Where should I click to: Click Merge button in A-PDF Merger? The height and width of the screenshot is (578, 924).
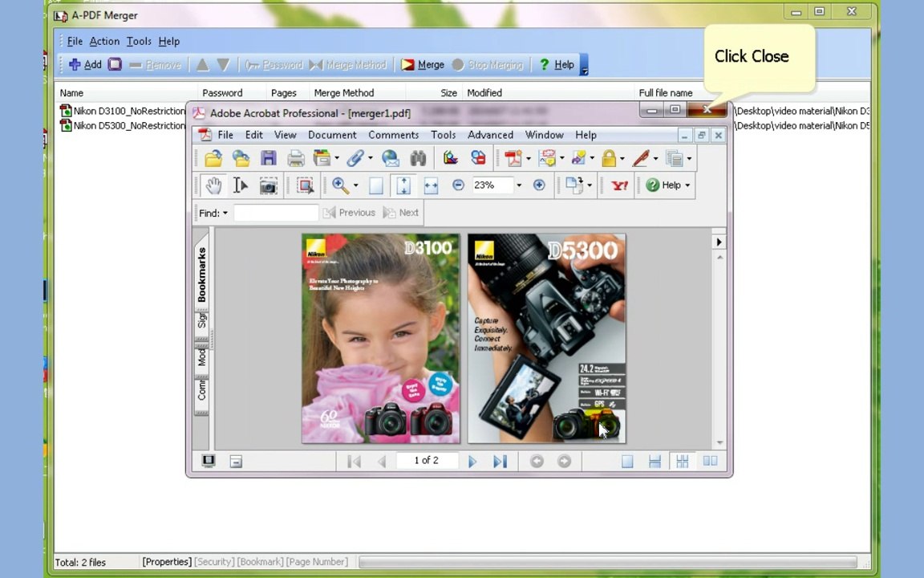(x=423, y=65)
